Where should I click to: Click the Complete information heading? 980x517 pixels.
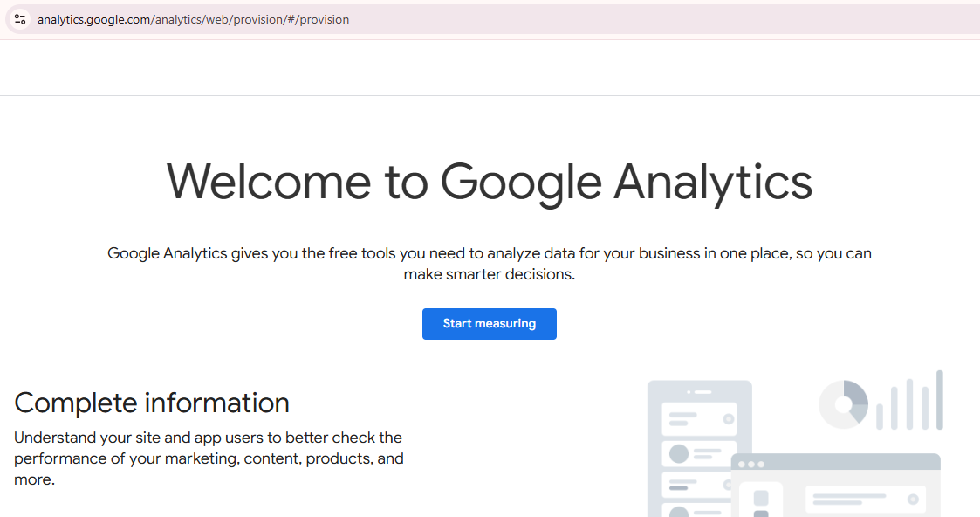(152, 403)
